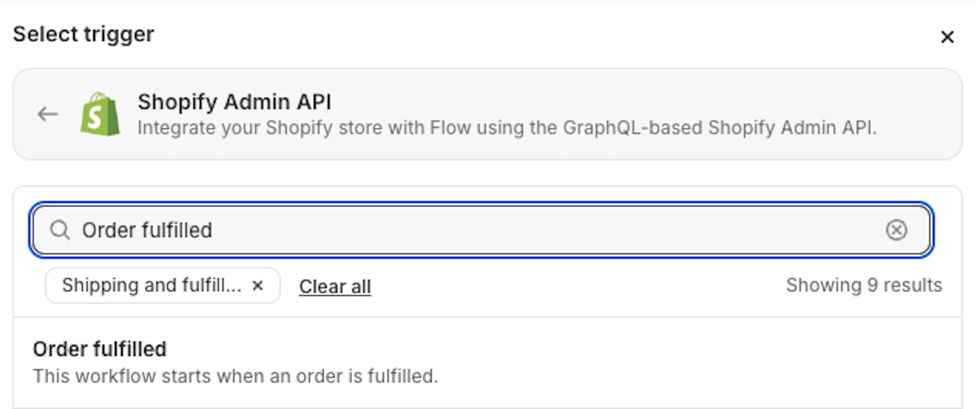Click 'This workflow starts when' result description
Viewport: 980px width, 409px height.
pyautogui.click(x=235, y=376)
